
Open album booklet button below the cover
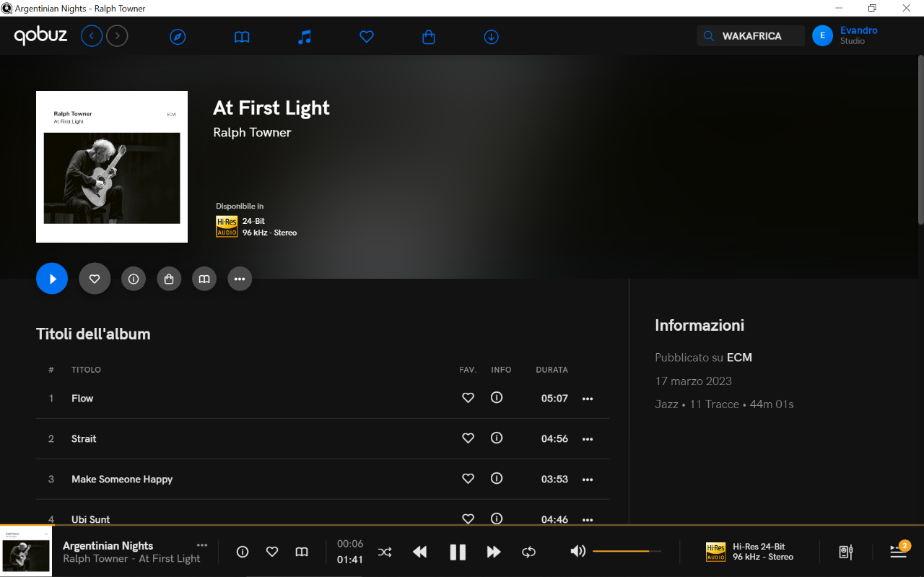pyautogui.click(x=204, y=279)
